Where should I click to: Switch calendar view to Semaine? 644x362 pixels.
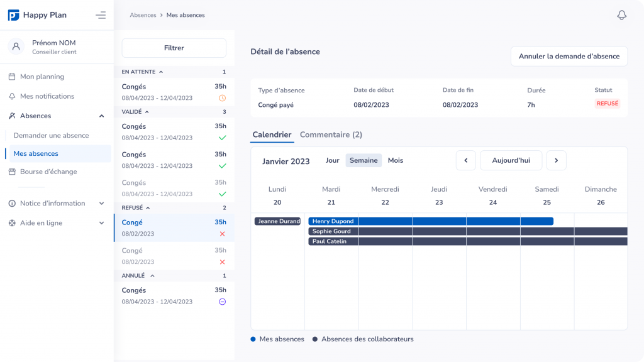click(364, 160)
